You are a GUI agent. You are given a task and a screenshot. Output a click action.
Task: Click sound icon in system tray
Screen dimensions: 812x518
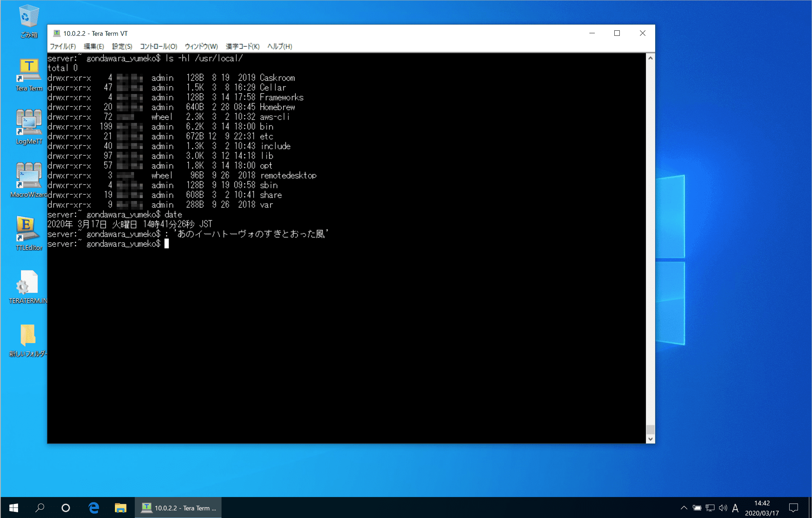click(722, 508)
